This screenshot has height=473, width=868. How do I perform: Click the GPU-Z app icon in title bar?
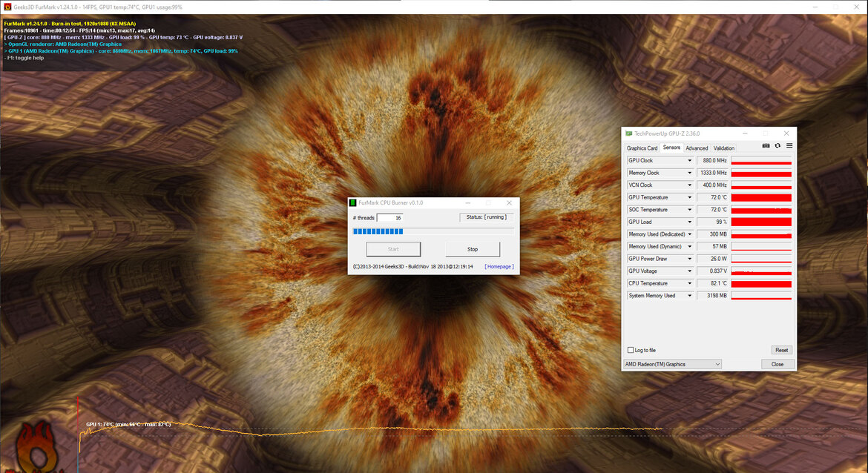[x=628, y=133]
